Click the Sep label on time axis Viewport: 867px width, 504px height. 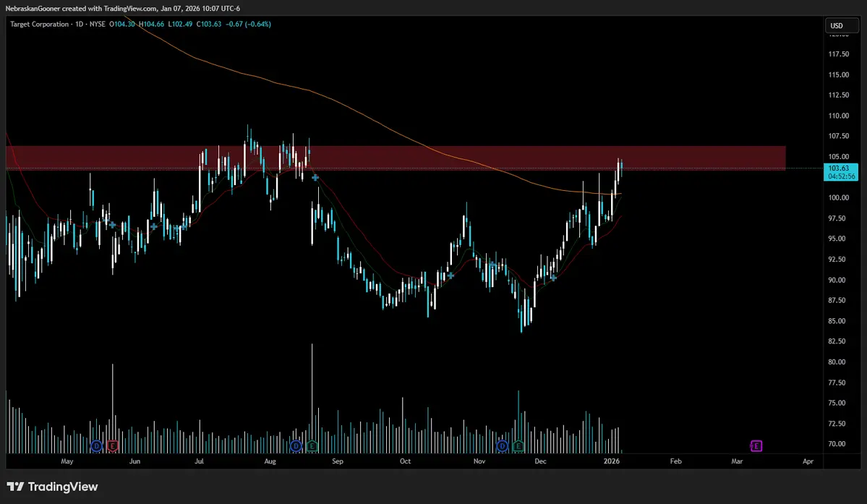click(337, 461)
